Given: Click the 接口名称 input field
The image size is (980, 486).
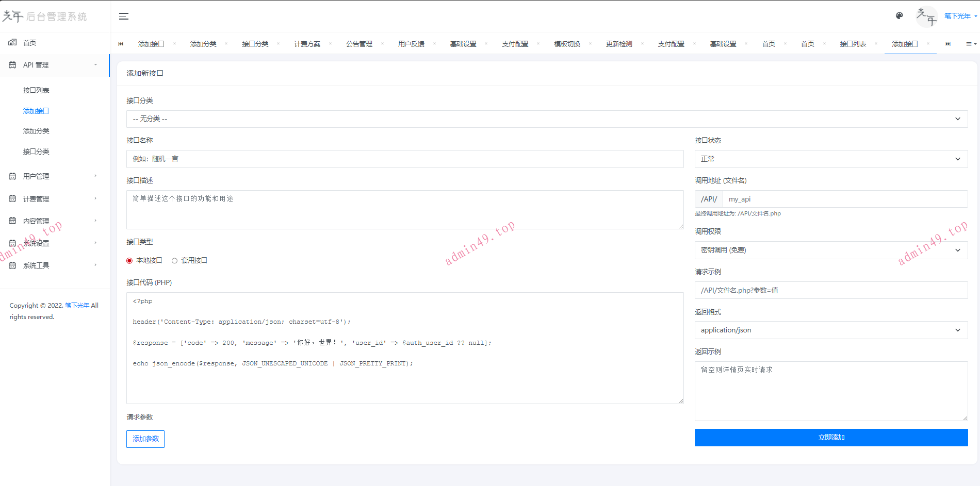Looking at the screenshot, I should (404, 159).
